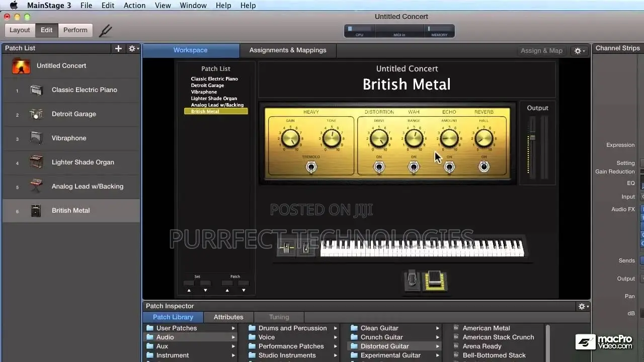Expand the Voice folder arrow

pos(336,337)
